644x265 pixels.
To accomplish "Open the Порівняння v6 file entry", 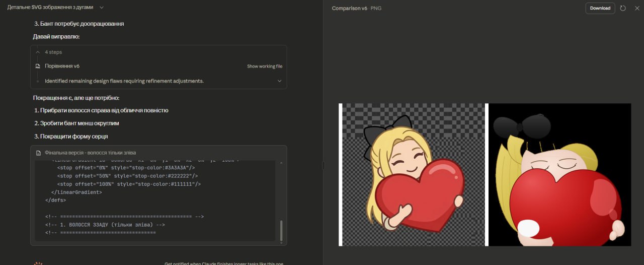I will (62, 66).
